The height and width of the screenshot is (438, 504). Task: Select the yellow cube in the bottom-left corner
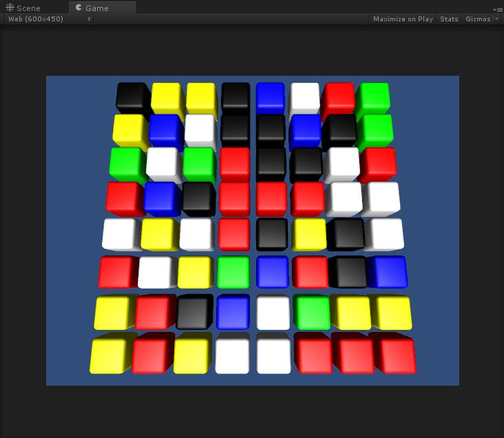tap(110, 355)
